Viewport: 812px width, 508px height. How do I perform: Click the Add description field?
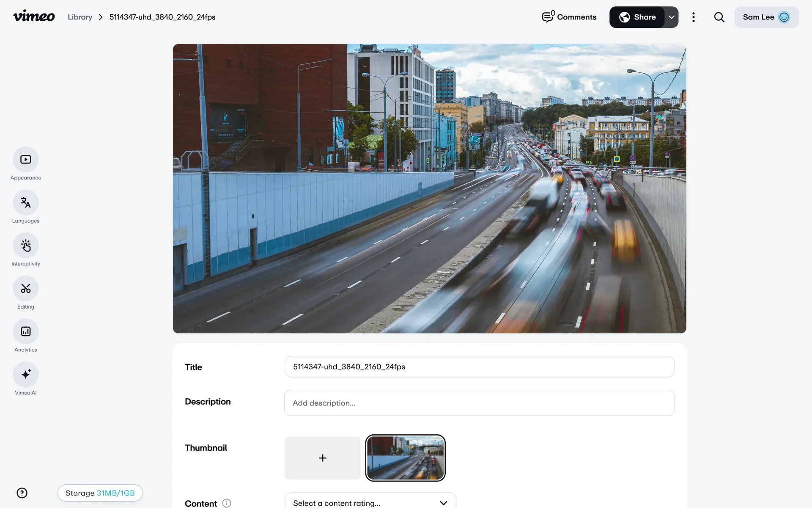(x=479, y=403)
